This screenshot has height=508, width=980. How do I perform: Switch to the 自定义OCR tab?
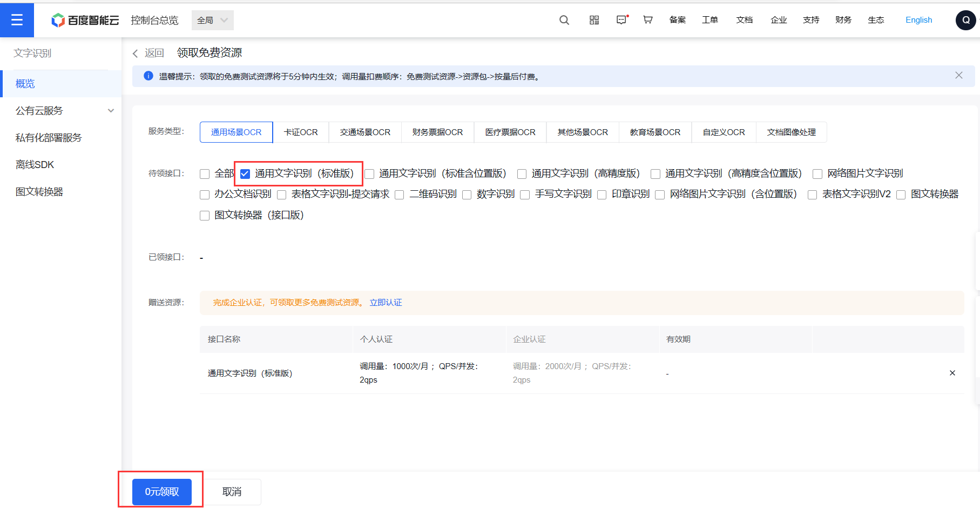point(724,132)
